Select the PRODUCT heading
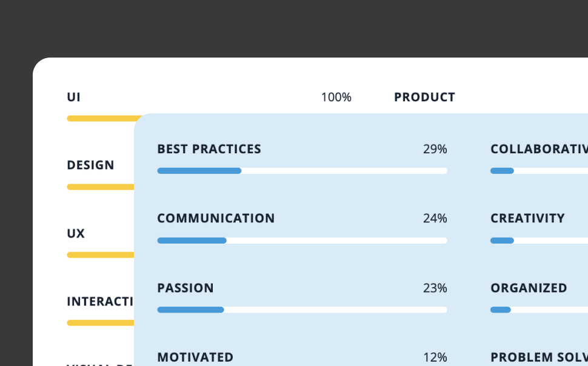Screen dimensions: 588x366 [424, 97]
